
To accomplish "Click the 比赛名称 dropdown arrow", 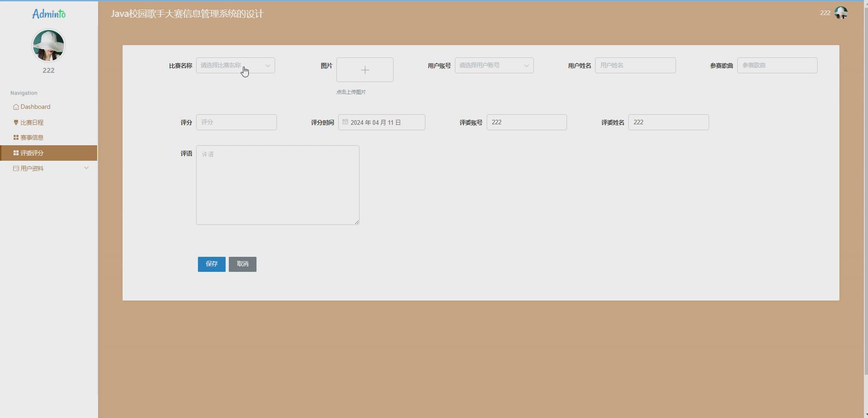I will 268,65.
